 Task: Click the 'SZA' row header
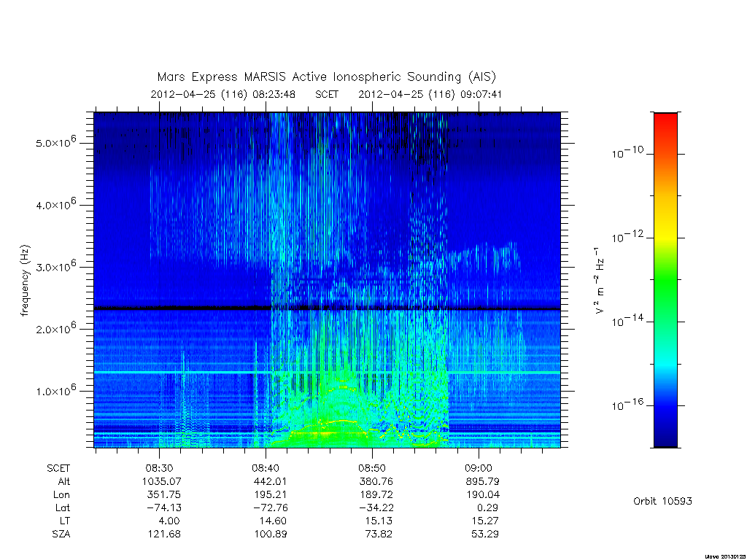point(61,534)
